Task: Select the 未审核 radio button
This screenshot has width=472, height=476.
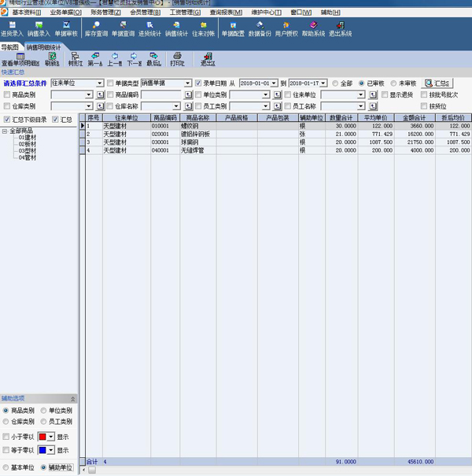Action: (391, 83)
